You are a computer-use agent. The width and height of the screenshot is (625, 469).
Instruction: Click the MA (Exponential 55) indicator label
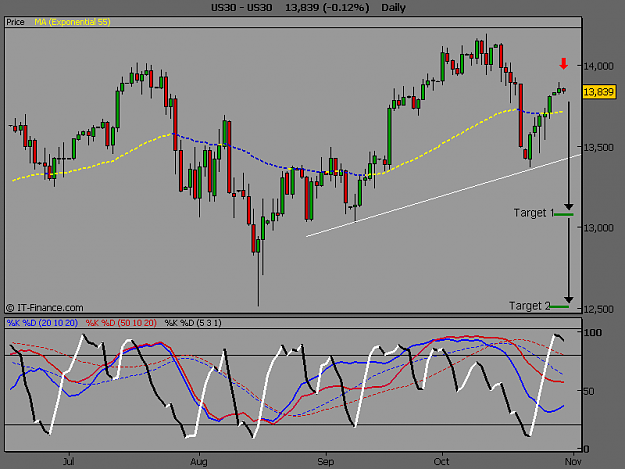coord(72,22)
